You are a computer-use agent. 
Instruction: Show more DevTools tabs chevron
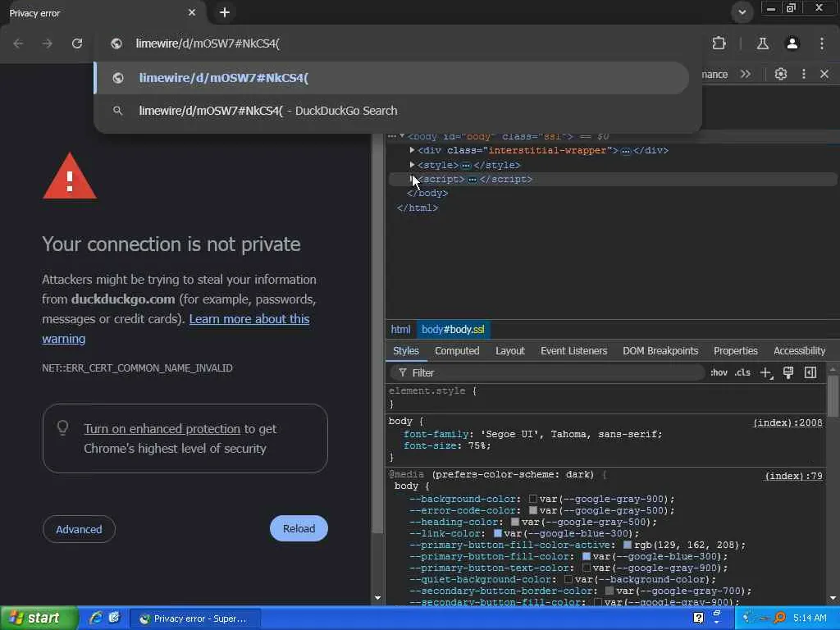(745, 74)
